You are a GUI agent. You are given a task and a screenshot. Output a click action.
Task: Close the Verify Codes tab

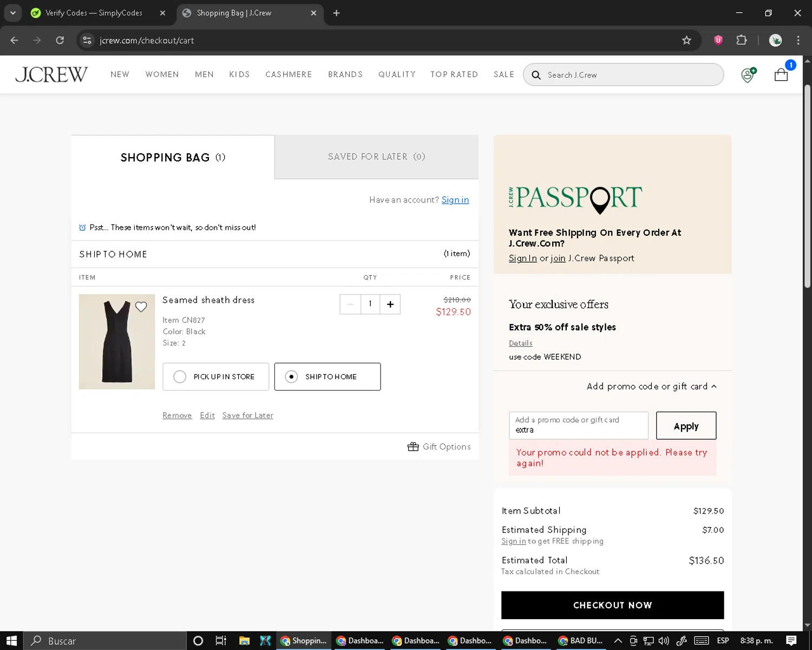162,13
